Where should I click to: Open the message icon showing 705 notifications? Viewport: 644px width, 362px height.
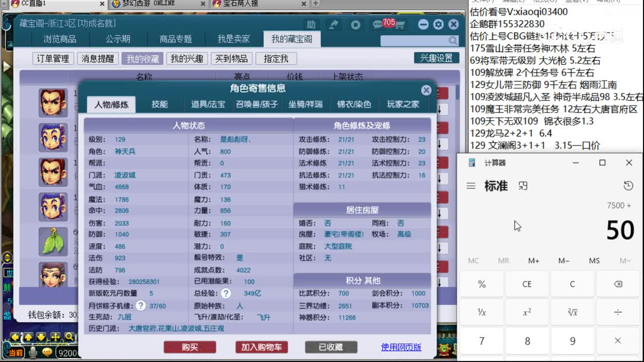tap(378, 24)
